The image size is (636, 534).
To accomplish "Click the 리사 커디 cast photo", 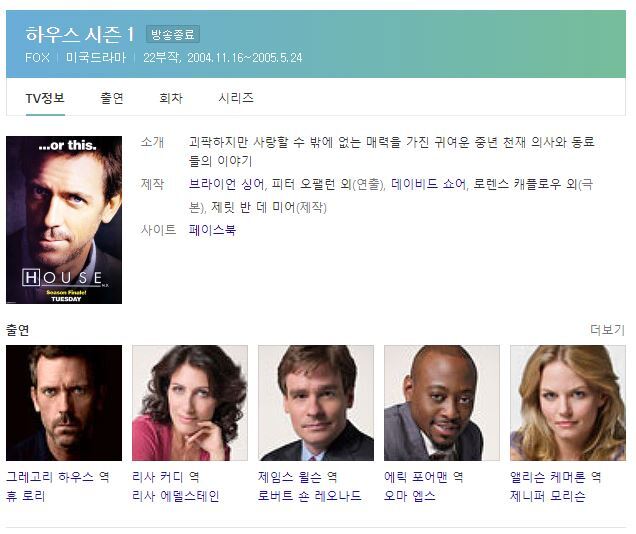I will click(x=190, y=403).
